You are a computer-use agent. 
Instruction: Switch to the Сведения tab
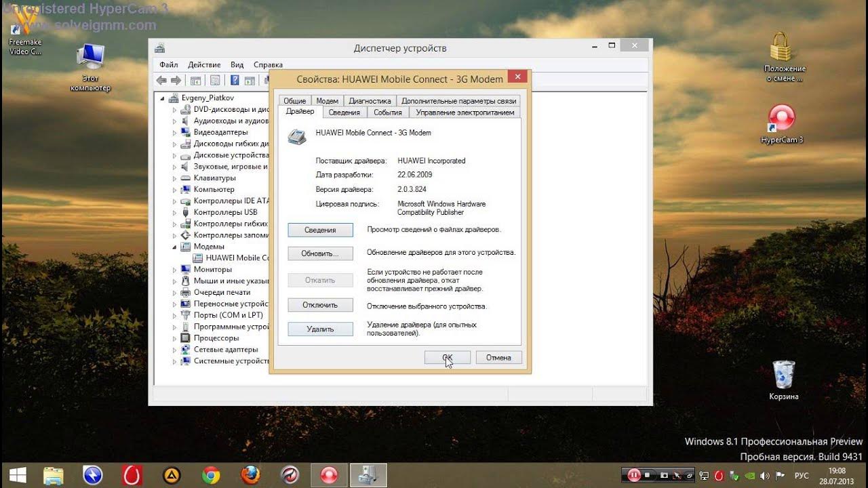[345, 113]
